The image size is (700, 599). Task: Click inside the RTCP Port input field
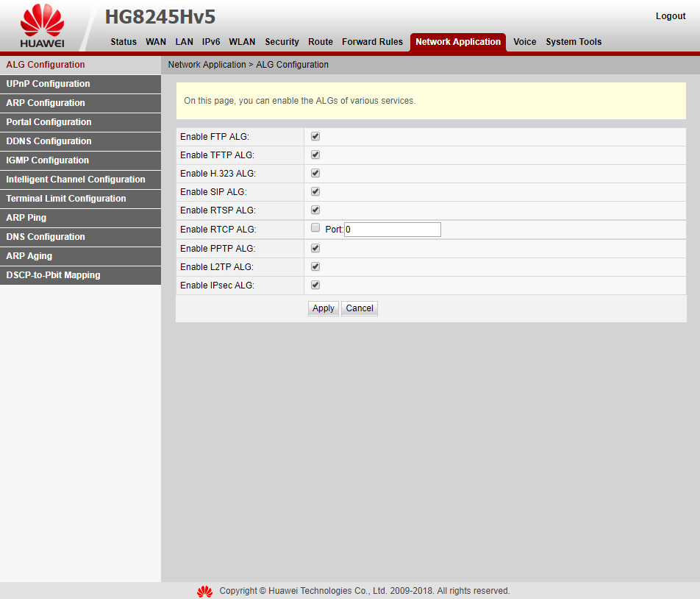[x=392, y=229]
